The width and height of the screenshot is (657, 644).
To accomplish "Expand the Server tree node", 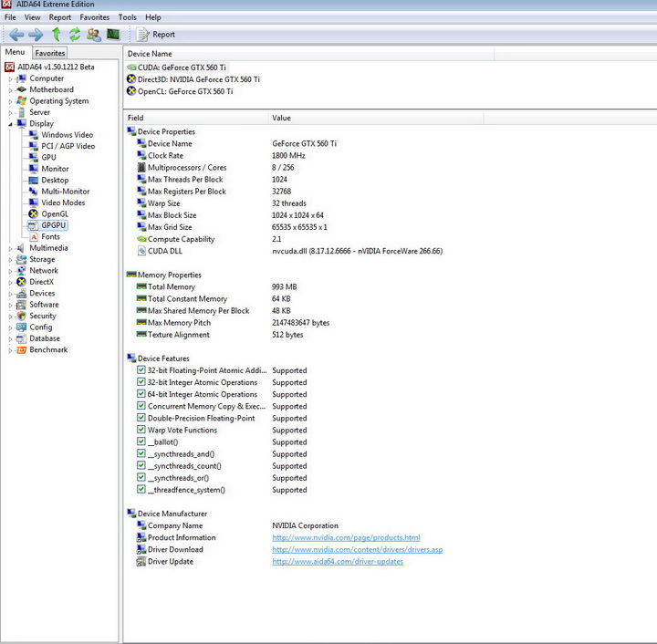I will [10, 112].
